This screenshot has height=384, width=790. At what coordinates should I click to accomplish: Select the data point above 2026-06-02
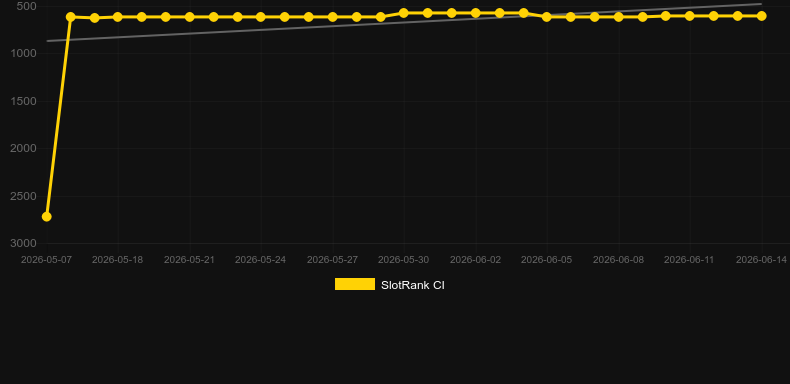476,13
